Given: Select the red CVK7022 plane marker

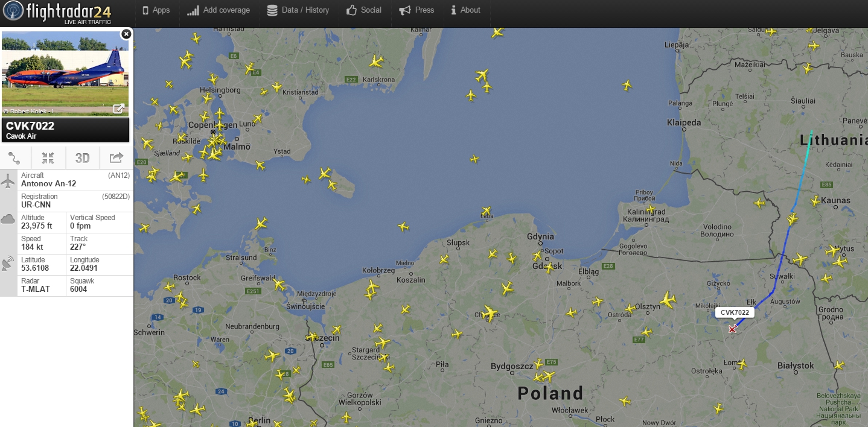Looking at the screenshot, I should click(733, 329).
